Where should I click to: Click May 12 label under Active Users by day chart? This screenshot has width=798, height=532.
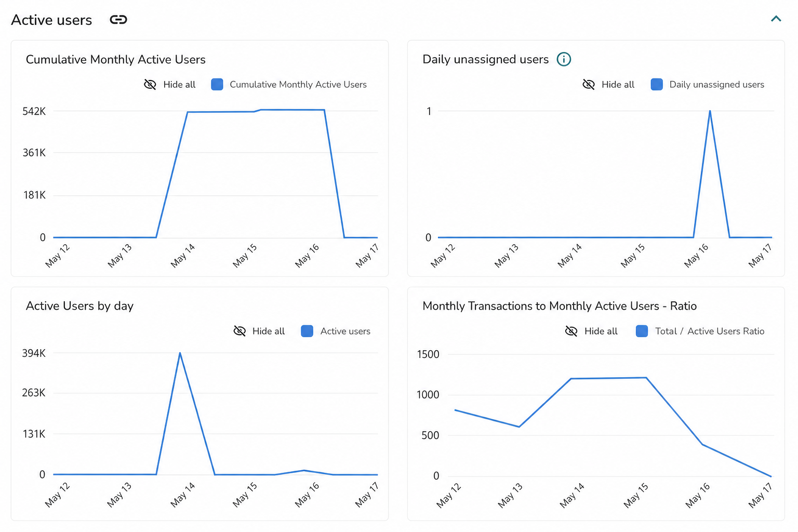tap(57, 495)
